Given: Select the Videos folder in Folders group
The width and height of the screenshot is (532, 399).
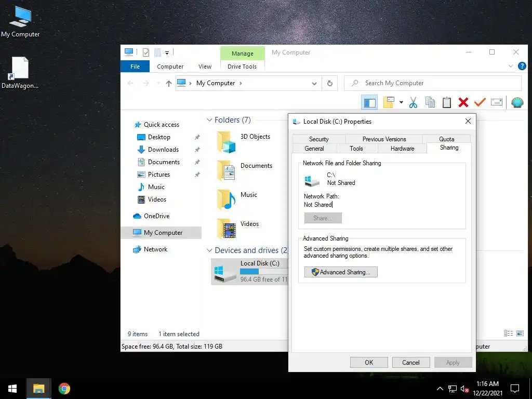Looking at the screenshot, I should [x=238, y=229].
